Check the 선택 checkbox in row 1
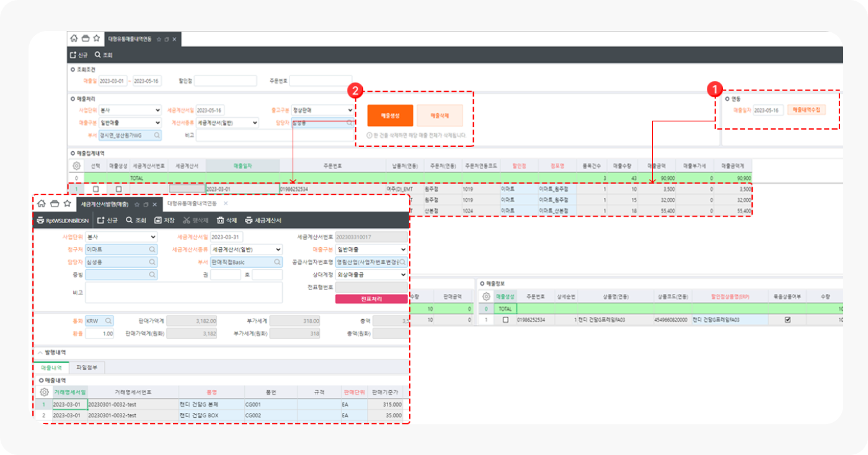The image size is (868, 455). [95, 189]
